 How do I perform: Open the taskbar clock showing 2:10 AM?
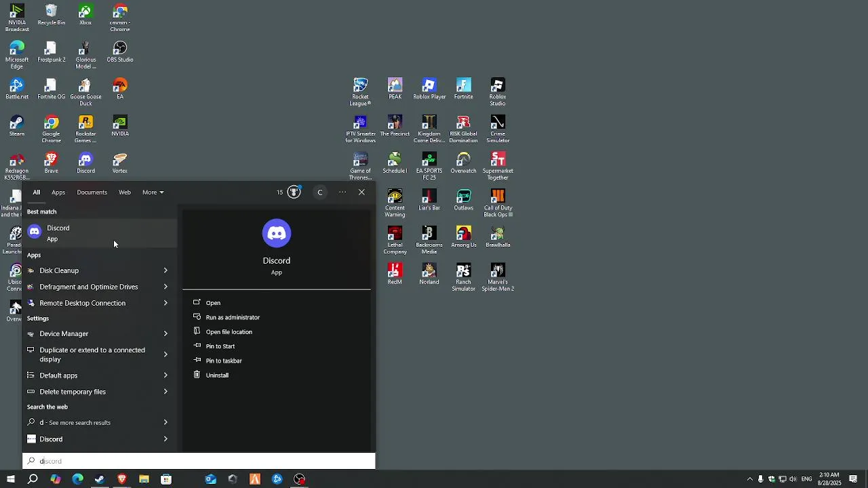pos(829,479)
